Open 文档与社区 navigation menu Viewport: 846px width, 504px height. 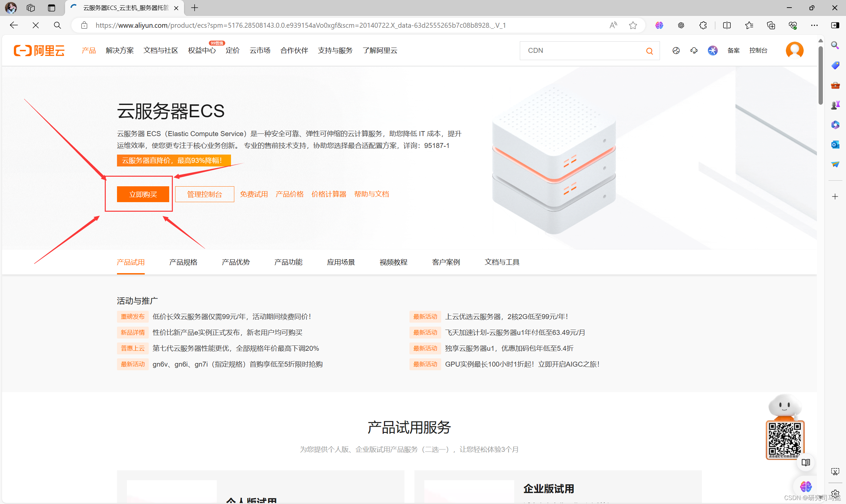point(161,51)
